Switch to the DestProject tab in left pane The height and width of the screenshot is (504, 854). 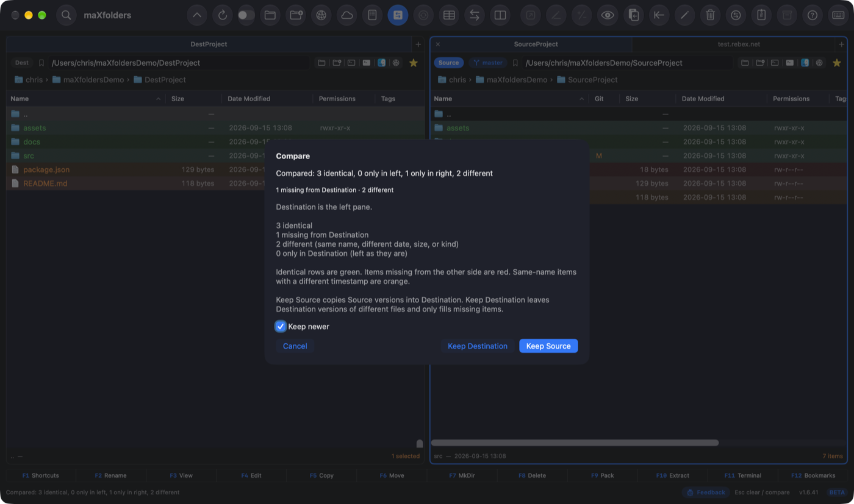pyautogui.click(x=209, y=44)
